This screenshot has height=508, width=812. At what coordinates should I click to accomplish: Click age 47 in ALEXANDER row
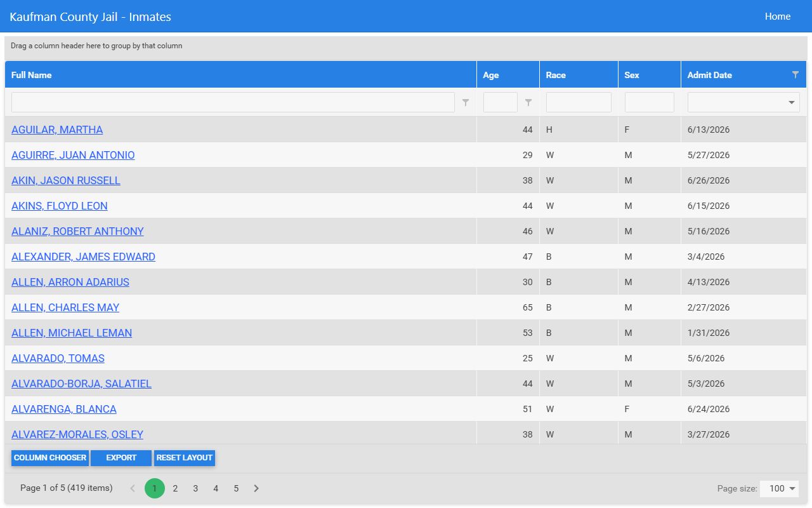pos(528,257)
